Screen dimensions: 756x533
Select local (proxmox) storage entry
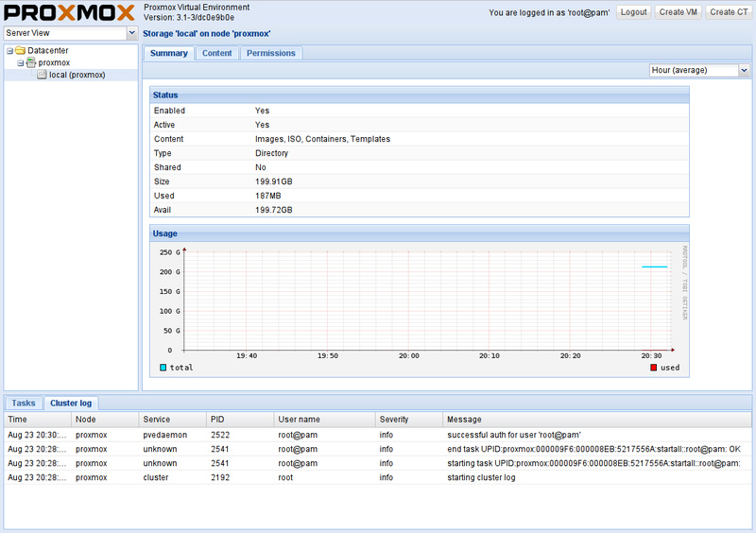coord(77,75)
